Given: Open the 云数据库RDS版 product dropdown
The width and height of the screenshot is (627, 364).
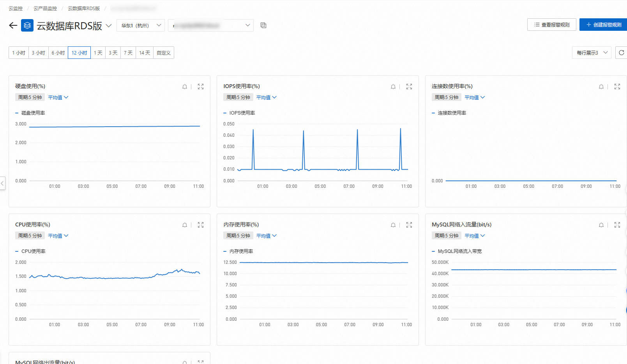Looking at the screenshot, I should pos(109,26).
